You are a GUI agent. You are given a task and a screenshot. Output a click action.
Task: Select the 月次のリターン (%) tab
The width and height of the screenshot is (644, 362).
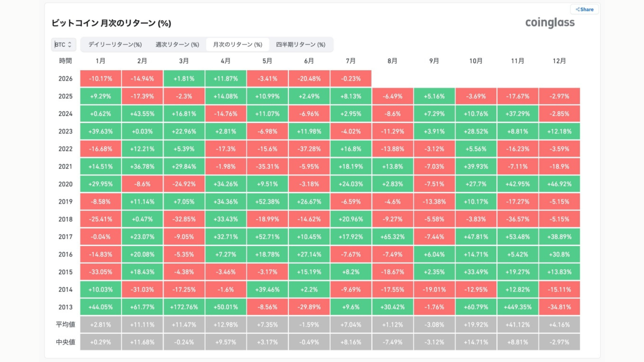click(237, 45)
